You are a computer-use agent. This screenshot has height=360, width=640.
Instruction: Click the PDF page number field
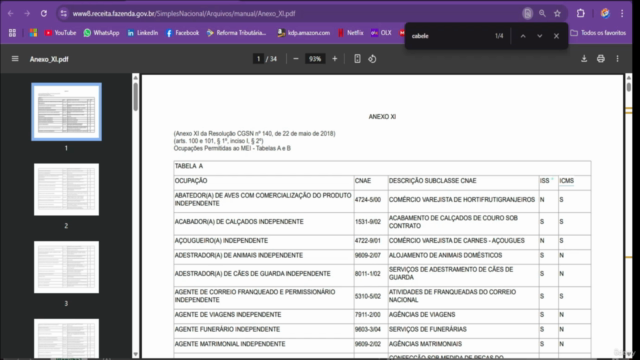point(258,59)
